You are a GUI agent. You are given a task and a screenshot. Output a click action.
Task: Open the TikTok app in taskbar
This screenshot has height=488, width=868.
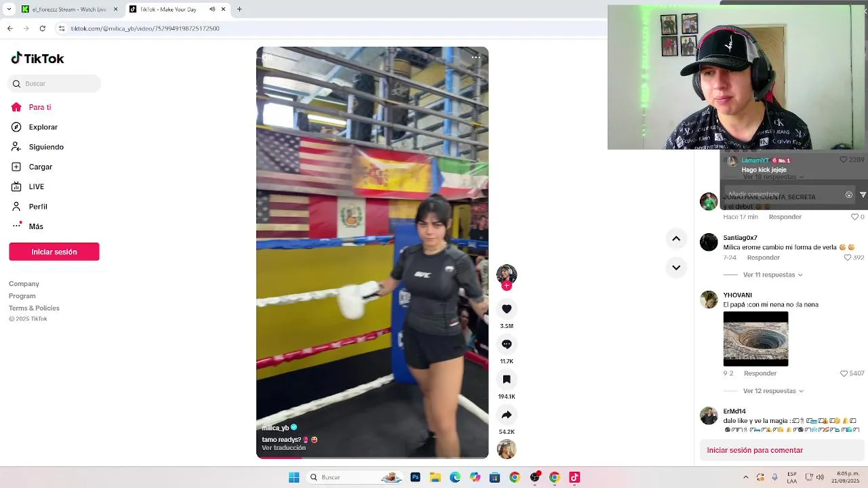[x=574, y=477]
